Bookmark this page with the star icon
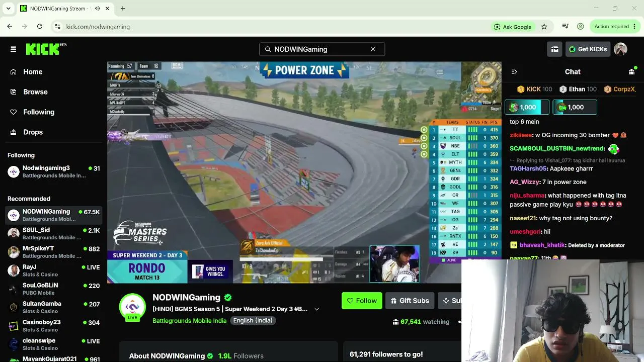The image size is (644, 362). click(544, 27)
